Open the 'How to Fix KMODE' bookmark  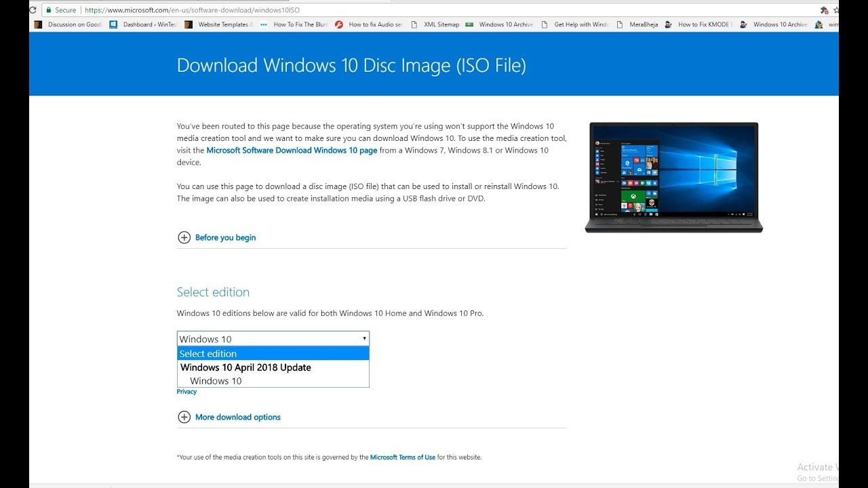pyautogui.click(x=698, y=24)
